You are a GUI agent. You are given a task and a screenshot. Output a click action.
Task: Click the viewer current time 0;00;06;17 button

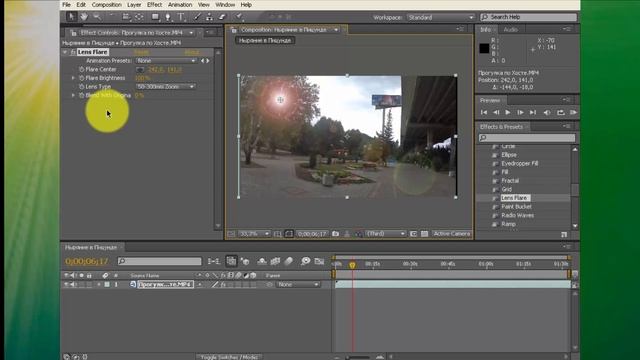pos(312,234)
